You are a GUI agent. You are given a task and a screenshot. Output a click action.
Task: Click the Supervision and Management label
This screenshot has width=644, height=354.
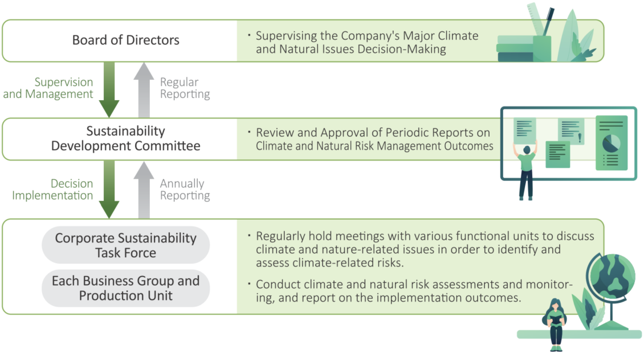[x=48, y=88]
